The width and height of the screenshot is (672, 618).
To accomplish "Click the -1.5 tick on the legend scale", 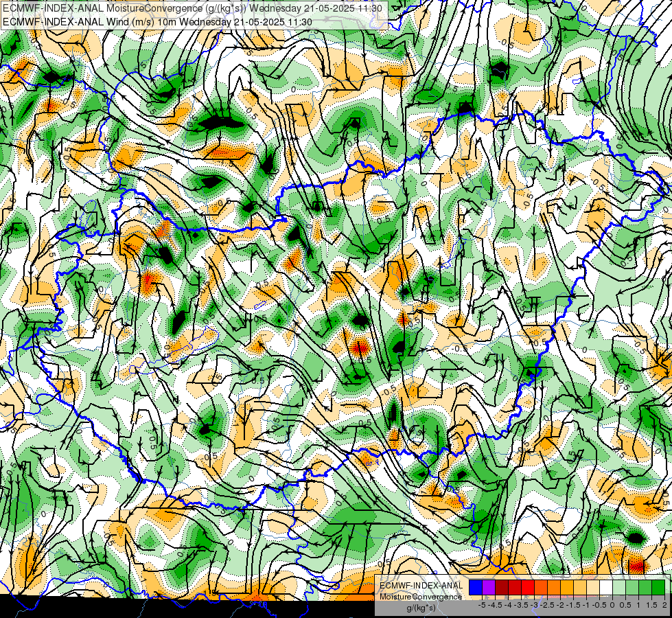I will click(x=573, y=605).
